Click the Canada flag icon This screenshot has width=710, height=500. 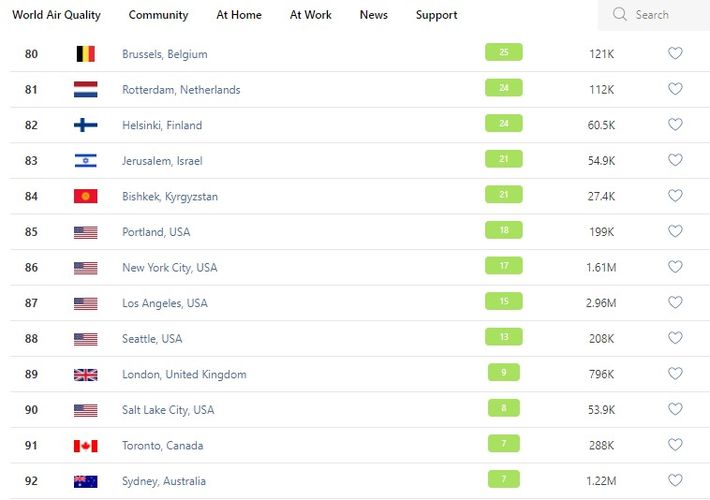[86, 446]
